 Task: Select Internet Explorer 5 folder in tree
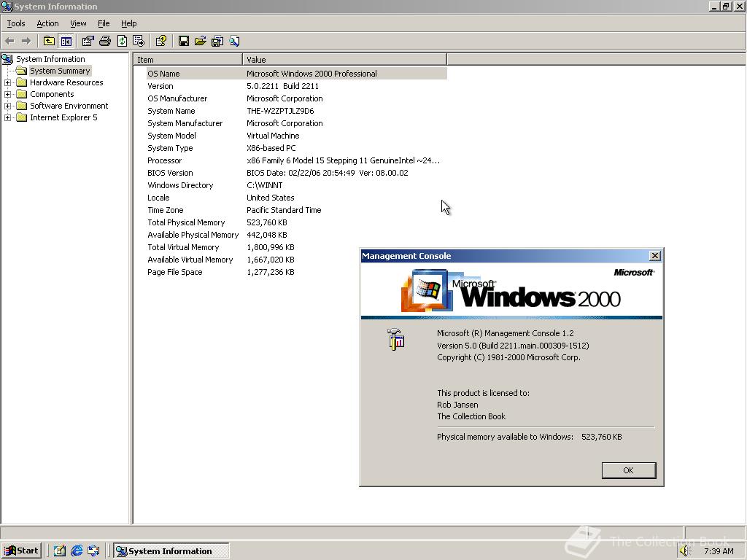tap(63, 117)
